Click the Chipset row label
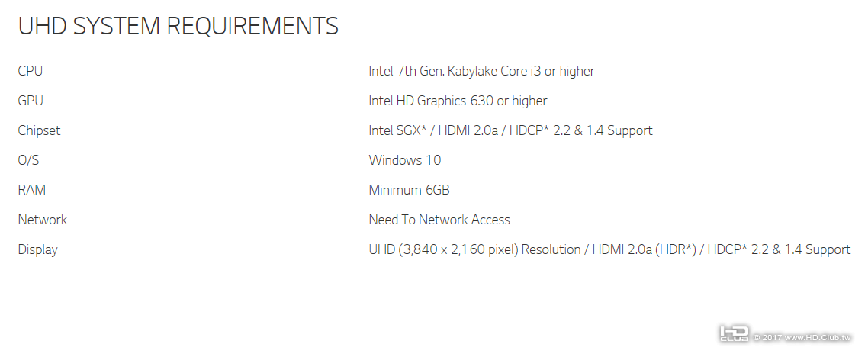This screenshot has height=357, width=868. tap(39, 130)
